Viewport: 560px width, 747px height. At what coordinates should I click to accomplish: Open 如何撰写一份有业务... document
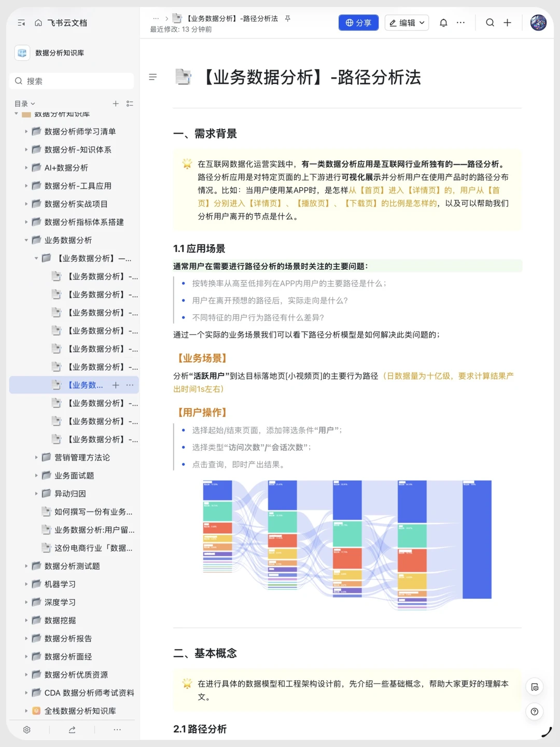coord(93,512)
